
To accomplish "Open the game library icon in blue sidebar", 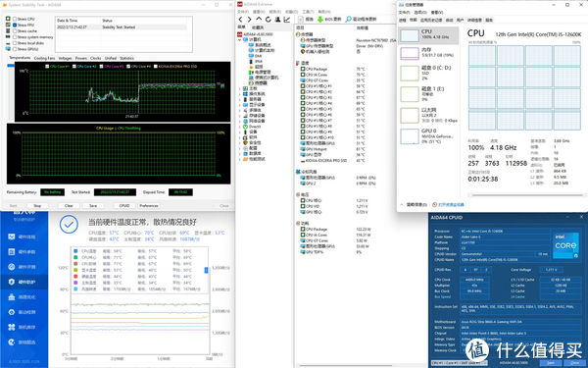I will [12, 342].
